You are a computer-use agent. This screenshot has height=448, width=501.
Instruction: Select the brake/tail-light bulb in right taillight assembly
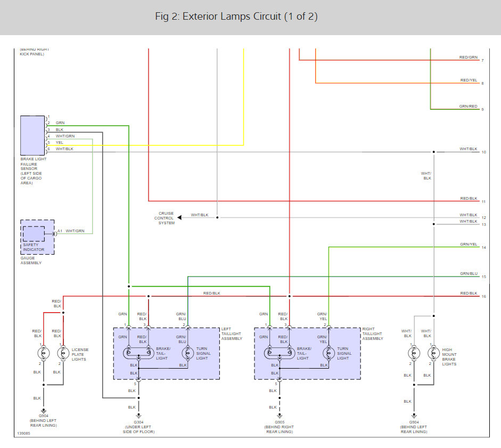pyautogui.click(x=280, y=353)
